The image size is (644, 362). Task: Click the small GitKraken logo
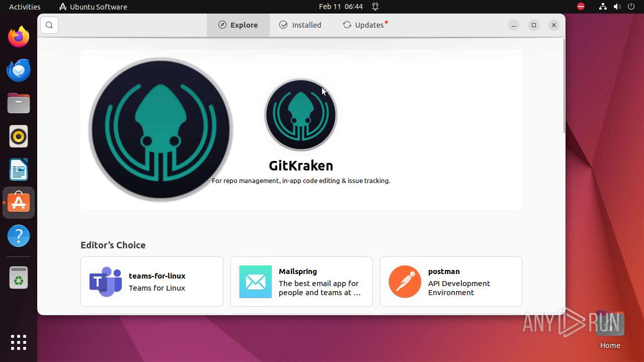point(301,115)
